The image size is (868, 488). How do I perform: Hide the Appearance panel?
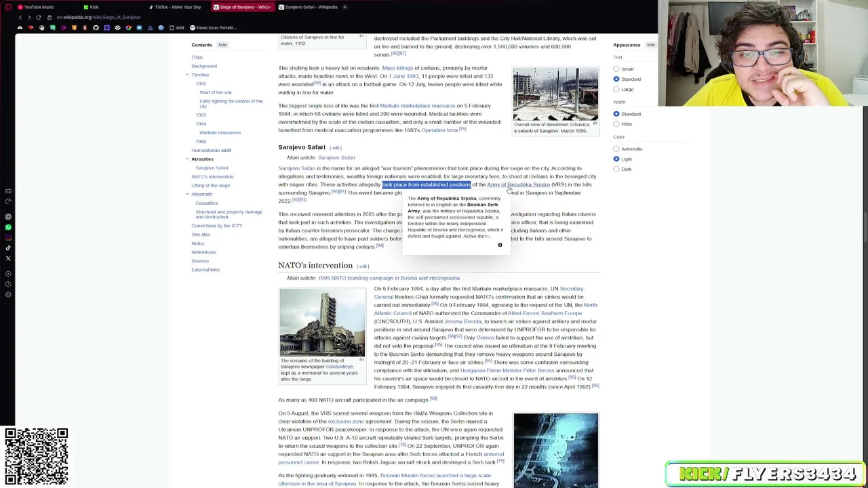tap(651, 45)
